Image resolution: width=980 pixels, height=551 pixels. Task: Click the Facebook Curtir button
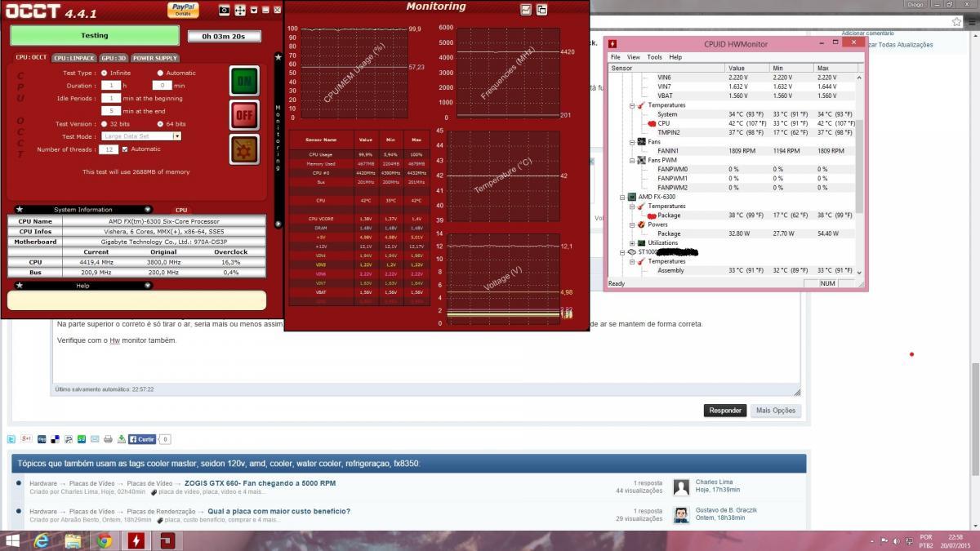point(142,439)
